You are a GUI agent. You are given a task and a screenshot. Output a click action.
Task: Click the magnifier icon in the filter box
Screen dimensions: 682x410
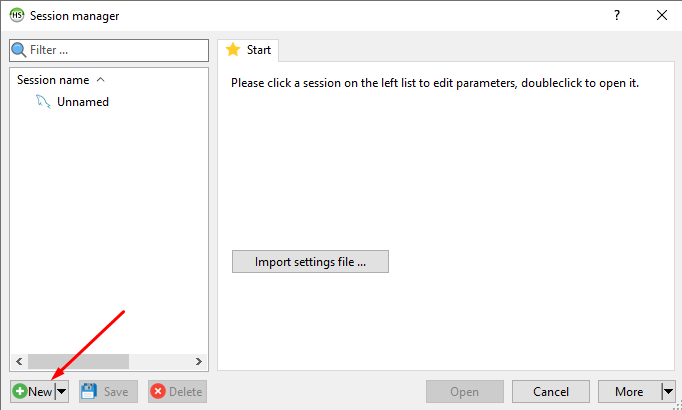tap(19, 50)
